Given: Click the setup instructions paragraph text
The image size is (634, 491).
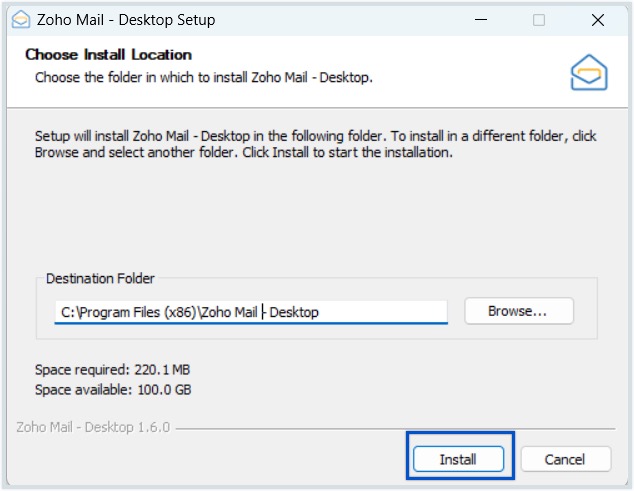Looking at the screenshot, I should click(x=315, y=144).
